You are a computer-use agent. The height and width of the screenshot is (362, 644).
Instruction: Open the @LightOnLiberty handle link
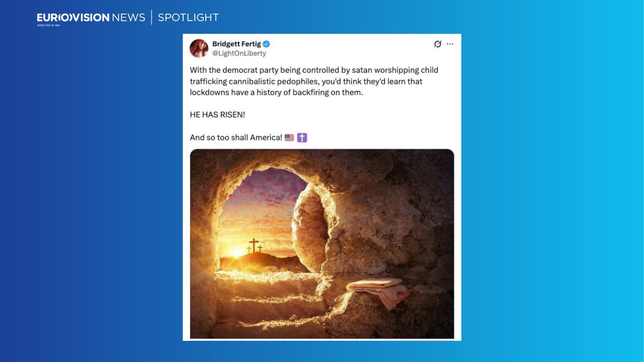point(239,53)
